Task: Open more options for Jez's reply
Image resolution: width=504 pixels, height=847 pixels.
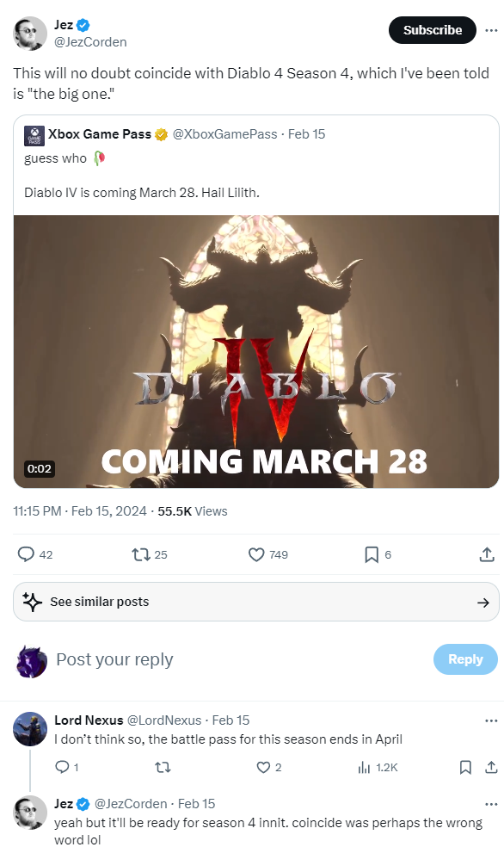Action: click(x=491, y=804)
